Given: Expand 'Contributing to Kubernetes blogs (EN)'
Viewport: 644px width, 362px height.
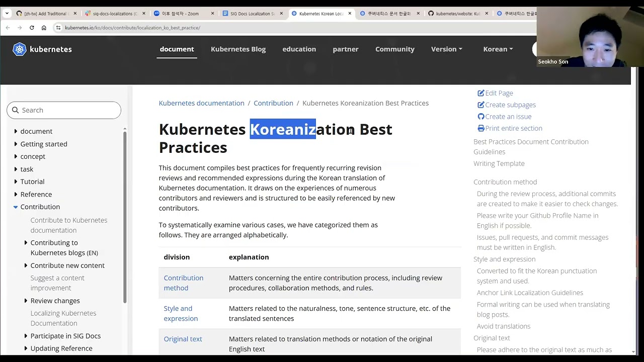Looking at the screenshot, I should point(26,242).
